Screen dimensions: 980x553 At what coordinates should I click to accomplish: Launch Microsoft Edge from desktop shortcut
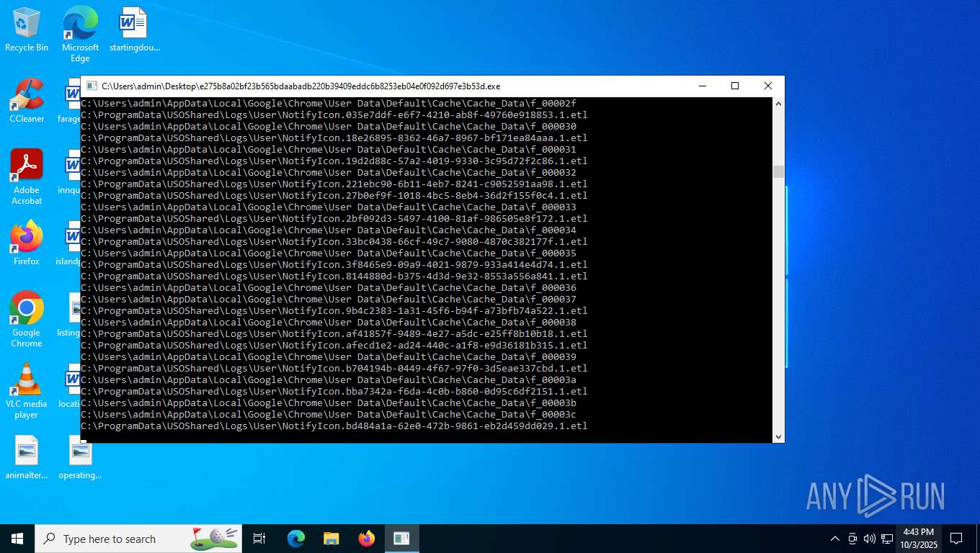tap(80, 34)
